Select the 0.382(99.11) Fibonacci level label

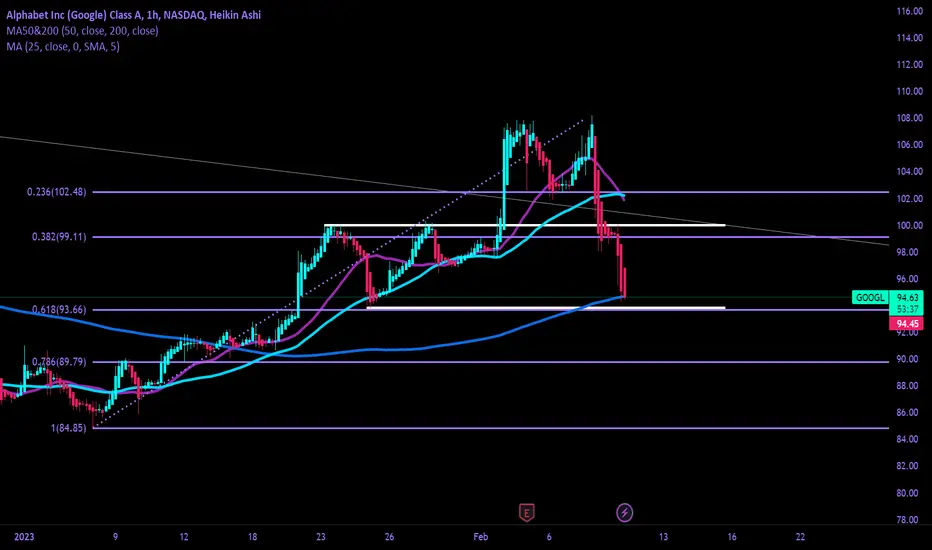tap(59, 237)
